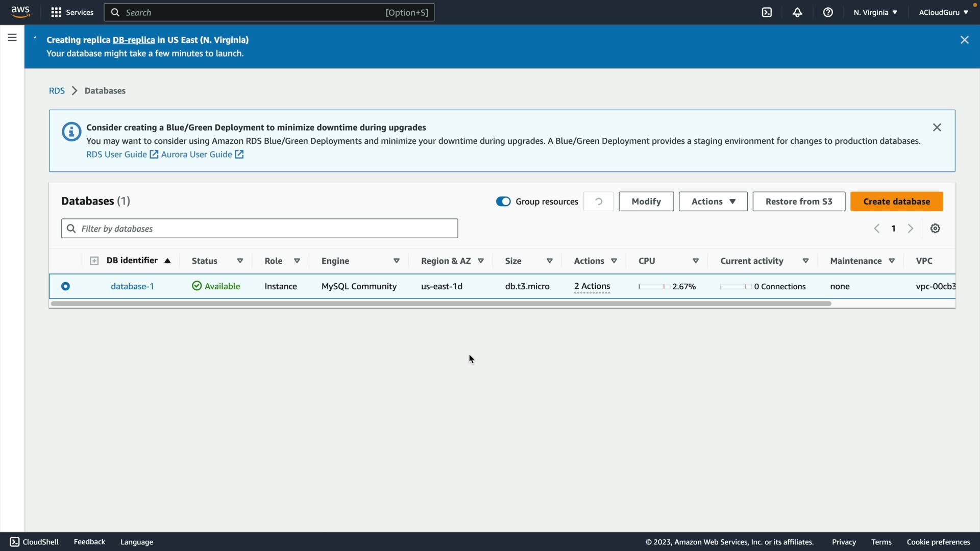Expand the hamburger side navigation menu
Viewport: 980px width, 551px height.
coord(12,37)
